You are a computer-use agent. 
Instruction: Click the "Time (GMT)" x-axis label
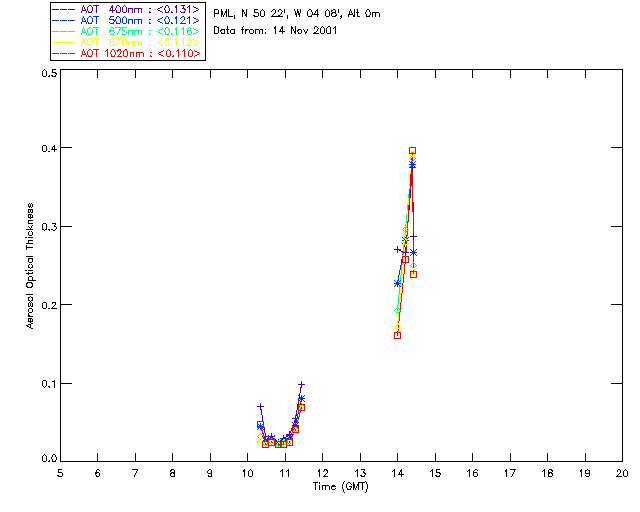pyautogui.click(x=340, y=485)
